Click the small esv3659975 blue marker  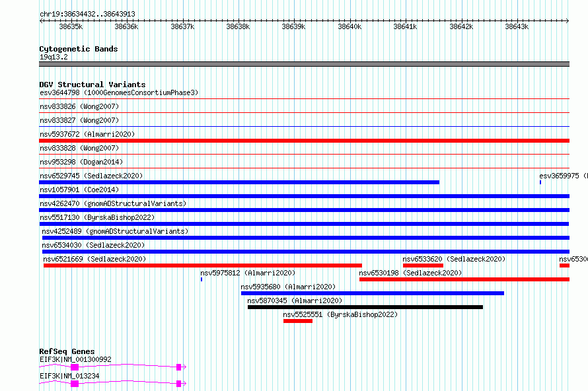(x=540, y=182)
